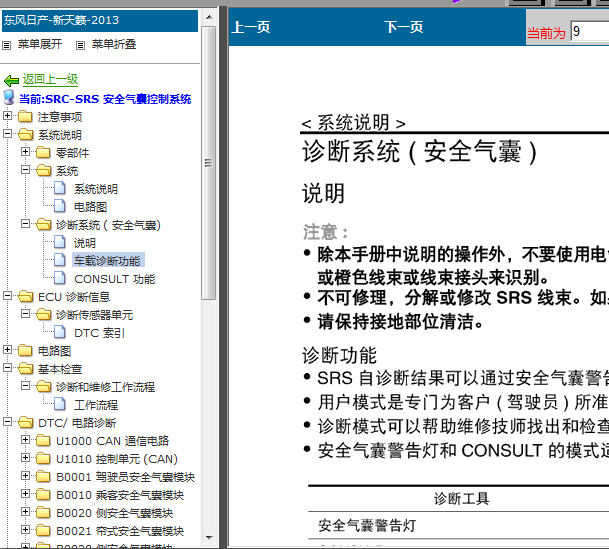Expand the 注意事项 tree node

coord(7,115)
